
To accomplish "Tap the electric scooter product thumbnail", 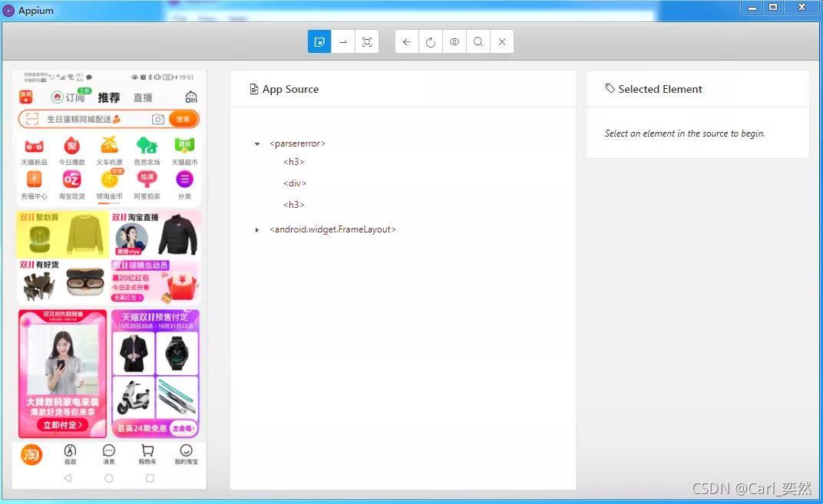I will pyautogui.click(x=134, y=397).
